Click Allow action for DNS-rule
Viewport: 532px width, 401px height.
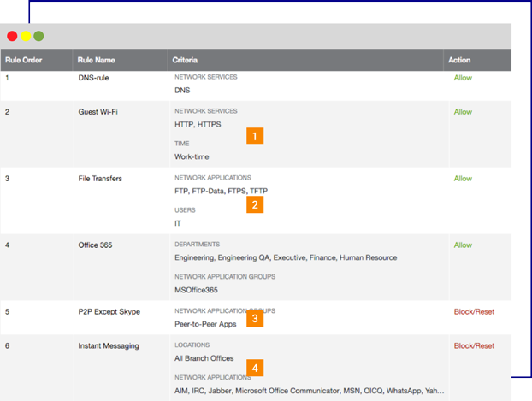463,79
